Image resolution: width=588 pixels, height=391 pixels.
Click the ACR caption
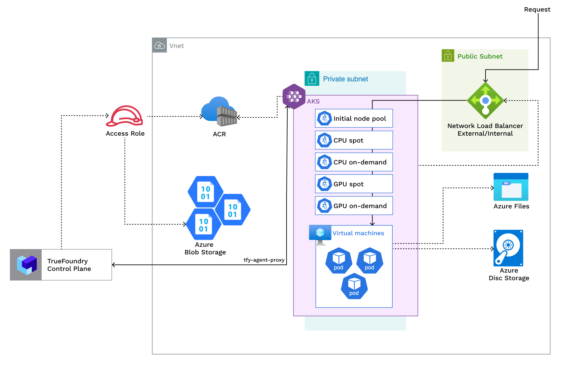point(219,134)
